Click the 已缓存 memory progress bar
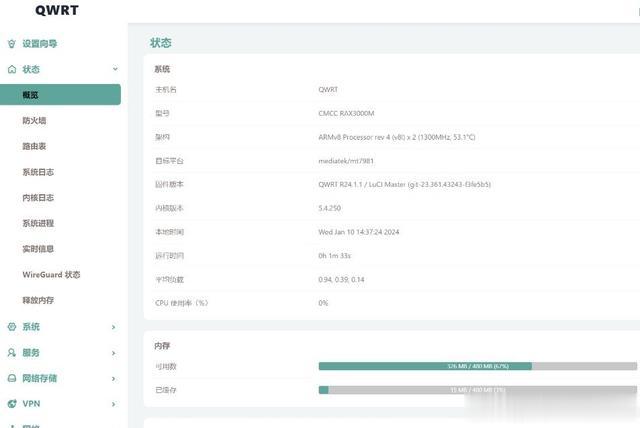Viewport: 640px width, 428px height. 478,390
